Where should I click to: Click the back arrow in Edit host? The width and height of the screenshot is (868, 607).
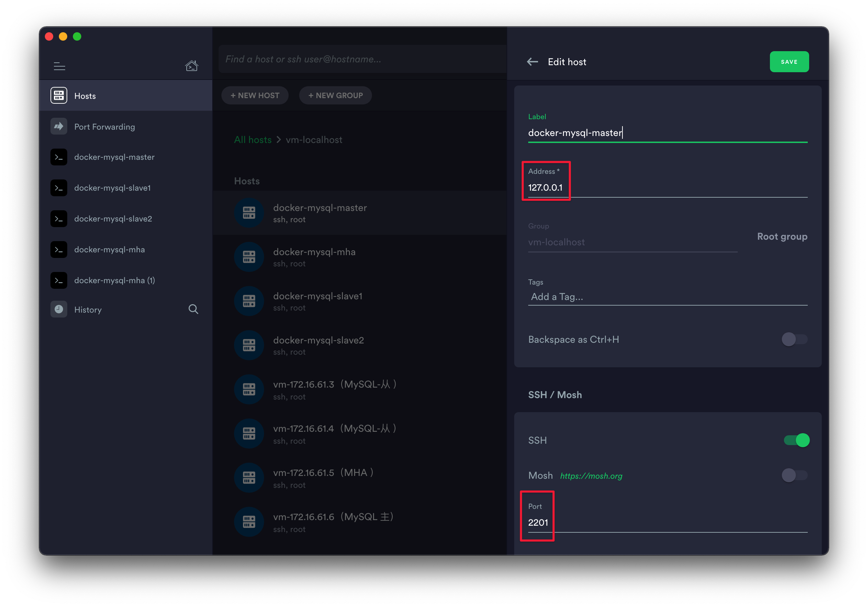[532, 62]
